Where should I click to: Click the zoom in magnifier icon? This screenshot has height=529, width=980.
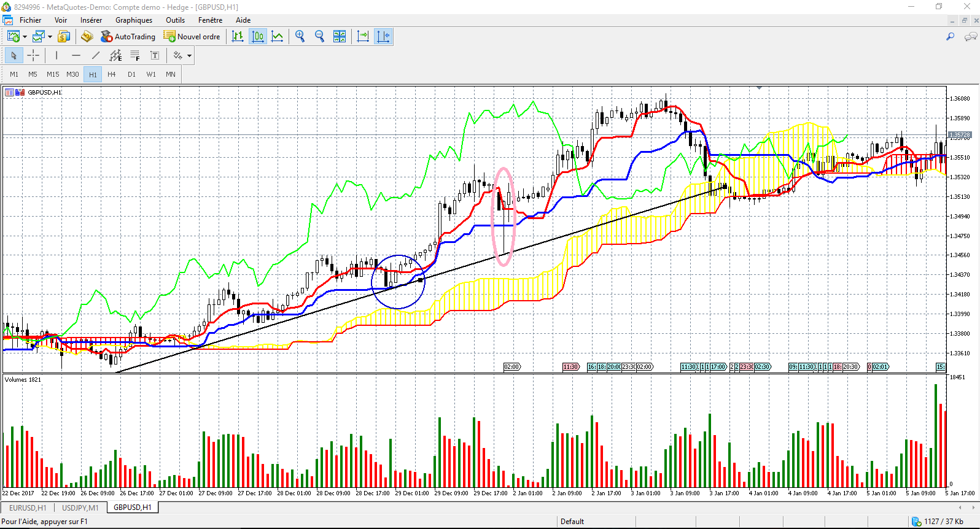[300, 37]
